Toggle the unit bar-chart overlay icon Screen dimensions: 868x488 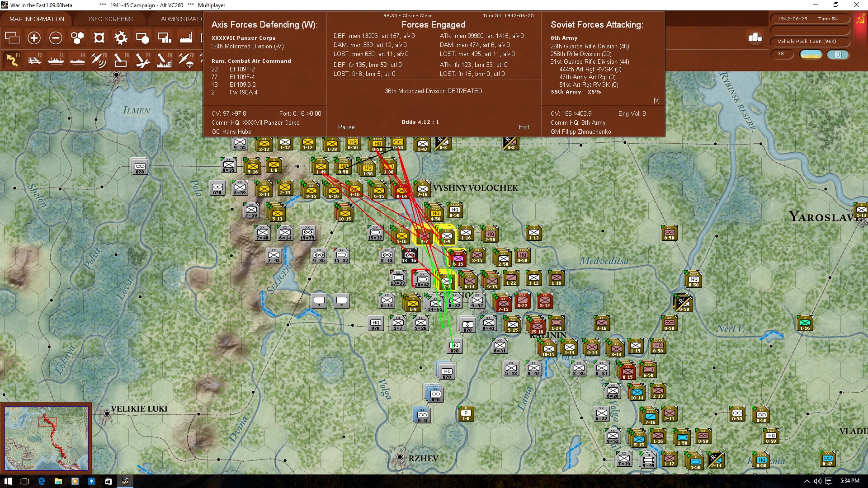tap(164, 38)
